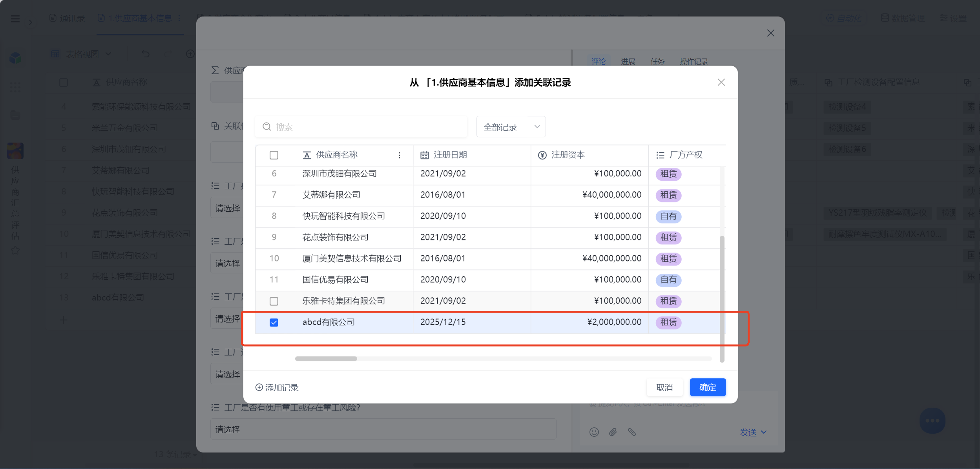Click the ¥2,000,000.00 cell

589,322
